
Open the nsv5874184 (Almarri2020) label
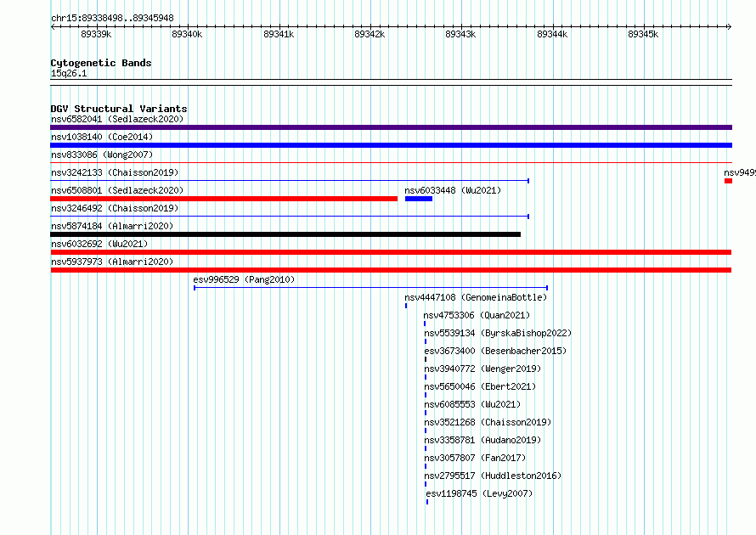pos(112,226)
